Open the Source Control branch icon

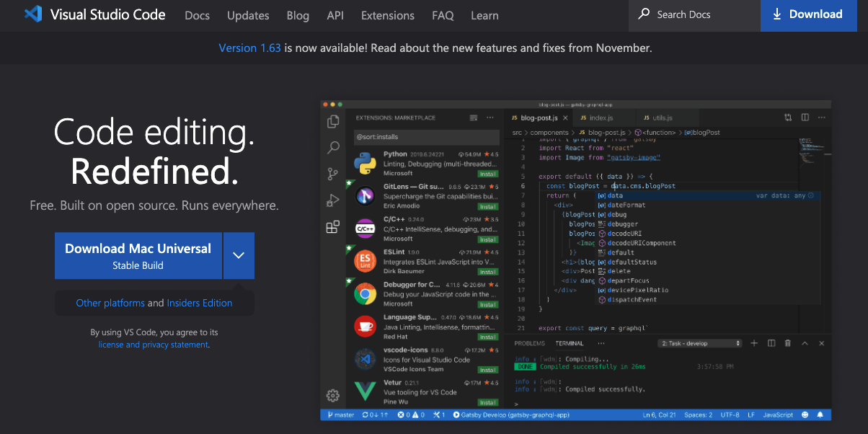click(333, 174)
